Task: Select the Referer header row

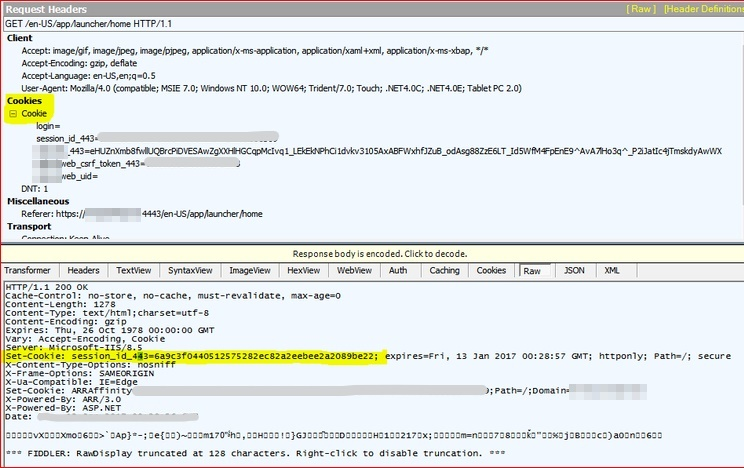Action: pos(142,214)
